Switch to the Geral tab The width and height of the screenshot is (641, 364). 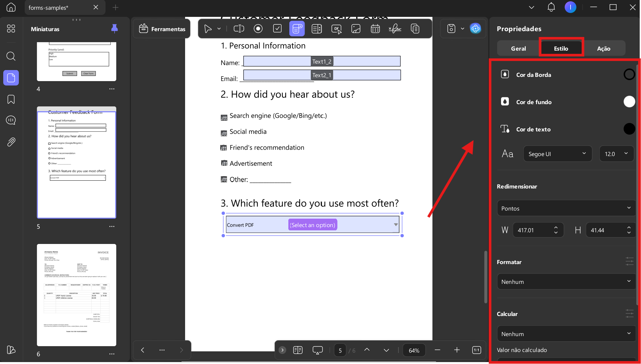point(518,48)
